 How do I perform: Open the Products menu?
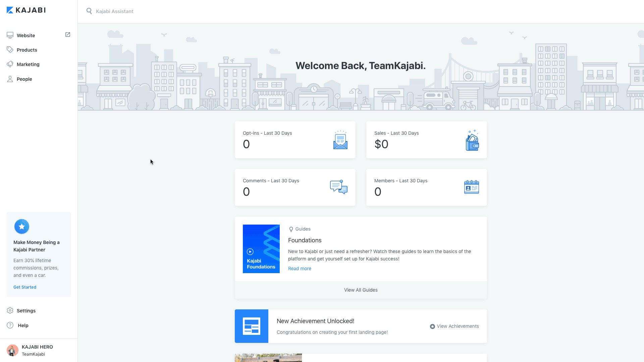click(27, 50)
